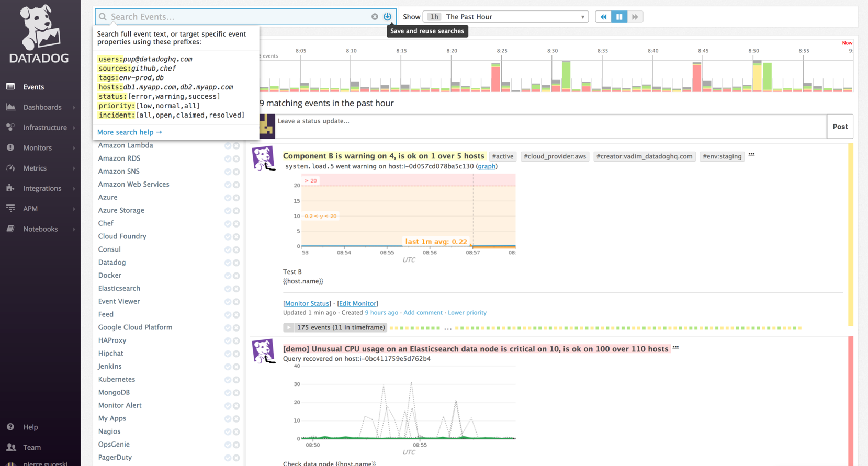
Task: Click the Help icon in sidebar
Action: click(10, 427)
